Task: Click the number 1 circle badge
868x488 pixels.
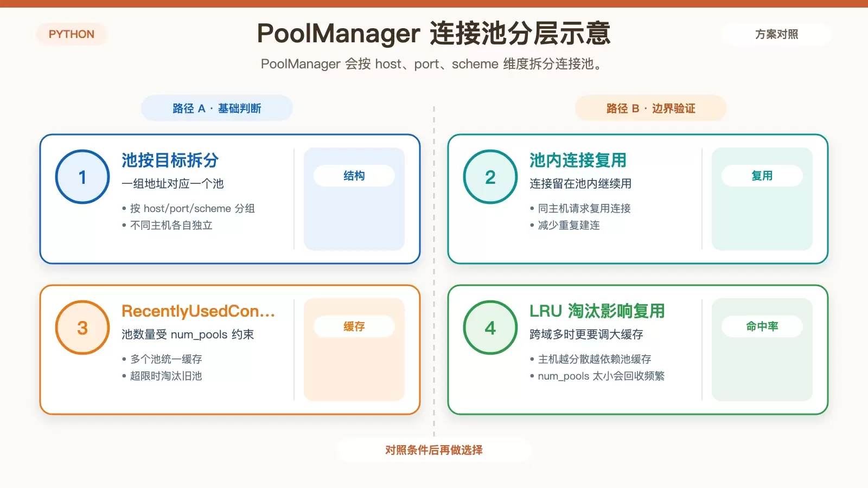Action: click(82, 177)
